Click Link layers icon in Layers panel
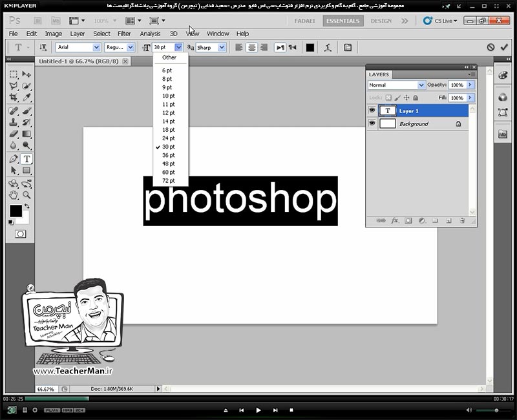 pos(381,220)
